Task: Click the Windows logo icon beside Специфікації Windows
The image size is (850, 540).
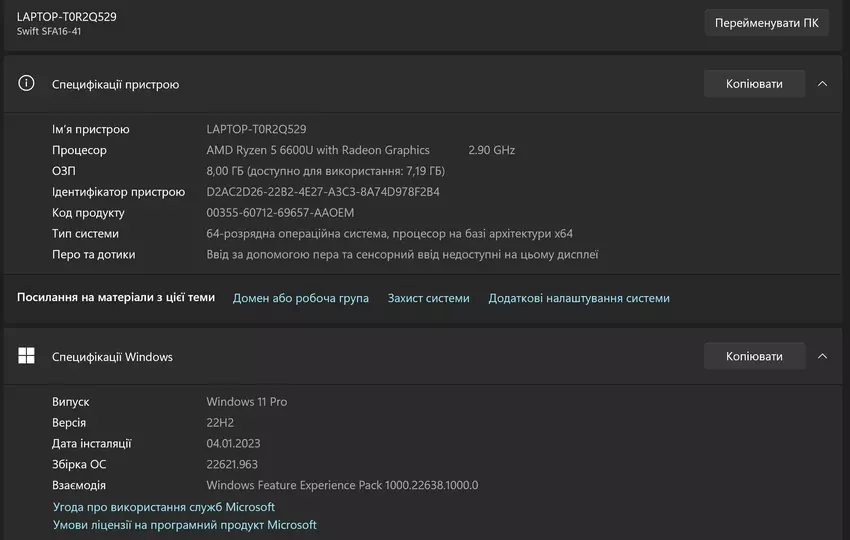Action: click(27, 356)
